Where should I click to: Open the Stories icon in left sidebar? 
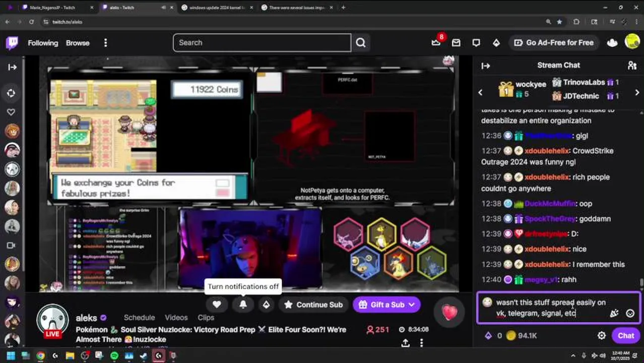(12, 93)
